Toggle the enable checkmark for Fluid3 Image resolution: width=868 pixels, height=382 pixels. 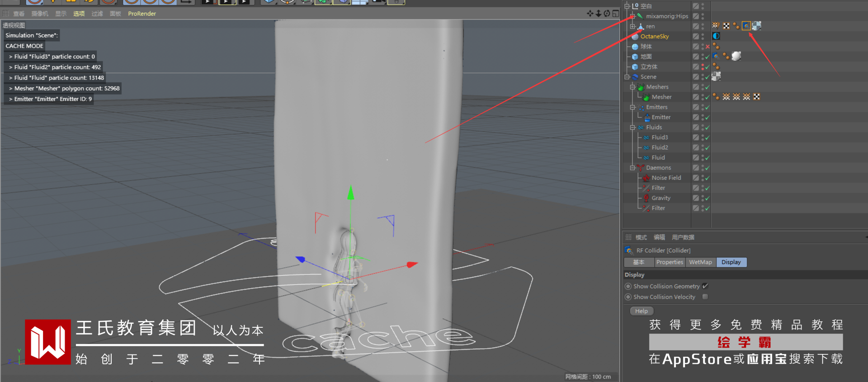click(708, 137)
